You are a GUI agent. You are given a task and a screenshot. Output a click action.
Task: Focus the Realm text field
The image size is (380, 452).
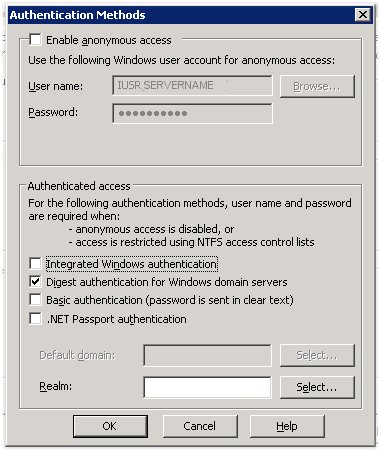point(207,387)
